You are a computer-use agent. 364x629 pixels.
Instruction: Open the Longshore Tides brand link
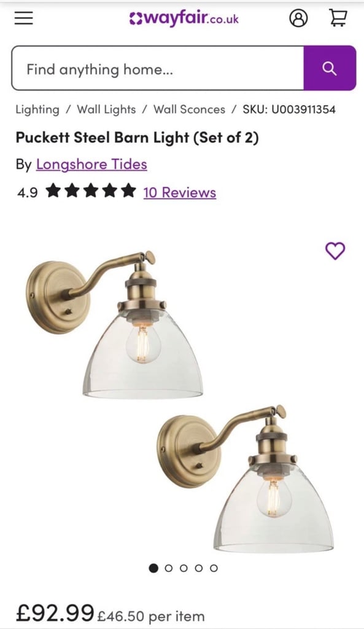coord(91,165)
